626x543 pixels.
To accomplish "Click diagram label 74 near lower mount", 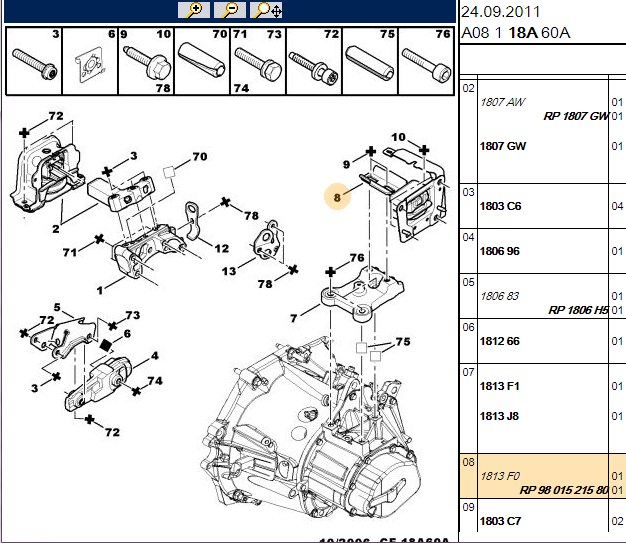I will (155, 381).
